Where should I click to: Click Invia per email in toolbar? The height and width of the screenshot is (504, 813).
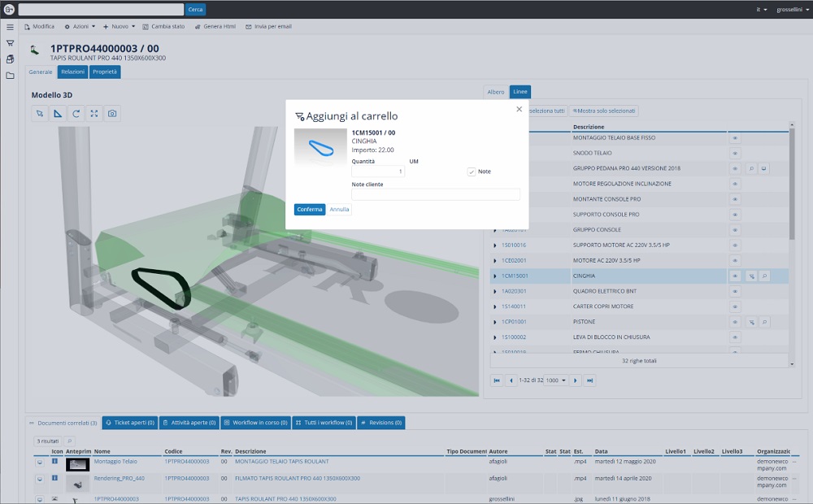tap(268, 27)
